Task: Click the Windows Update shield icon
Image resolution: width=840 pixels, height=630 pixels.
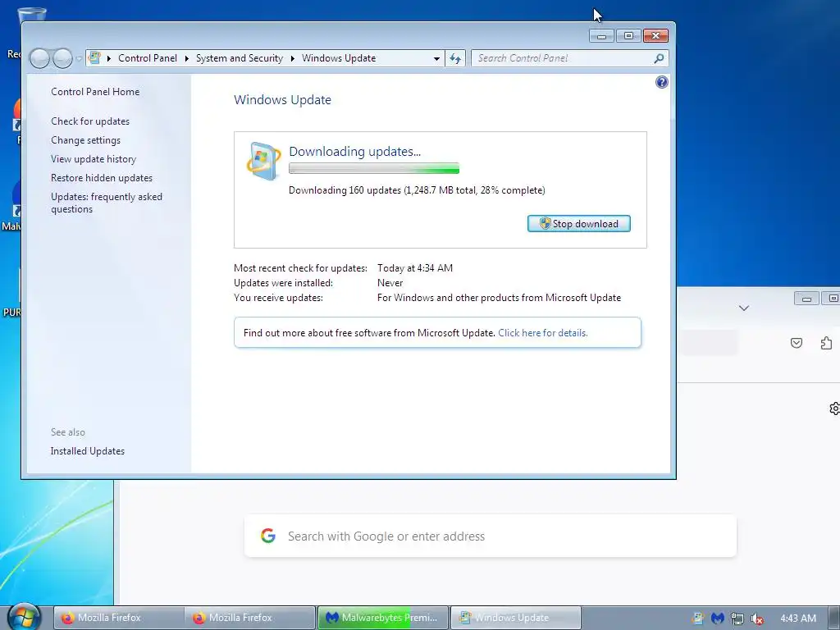Action: point(263,161)
